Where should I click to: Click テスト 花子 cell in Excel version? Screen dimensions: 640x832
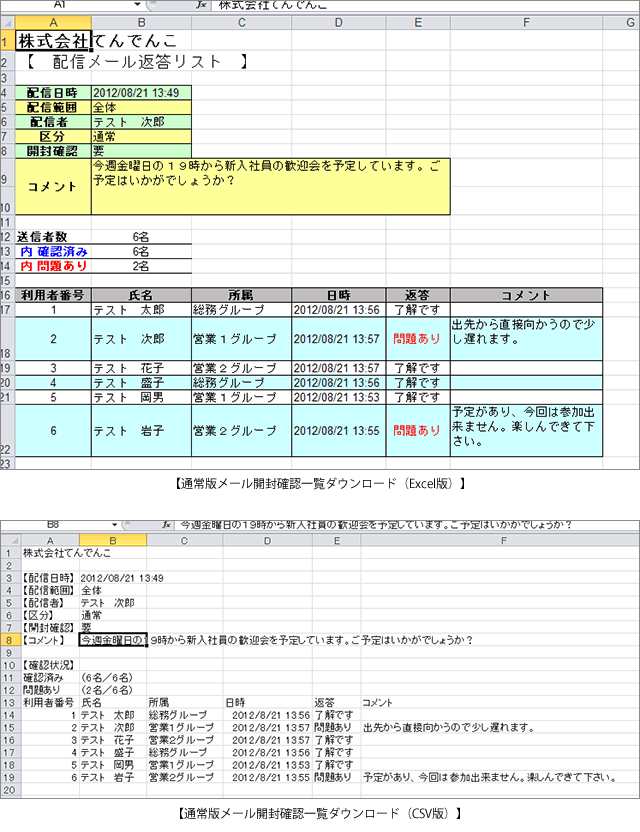(x=141, y=368)
